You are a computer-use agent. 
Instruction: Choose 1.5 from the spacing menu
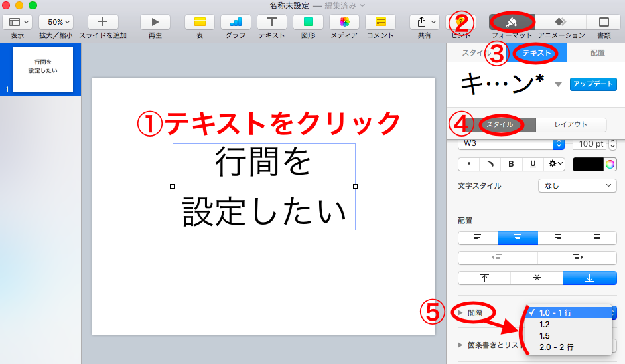[545, 335]
